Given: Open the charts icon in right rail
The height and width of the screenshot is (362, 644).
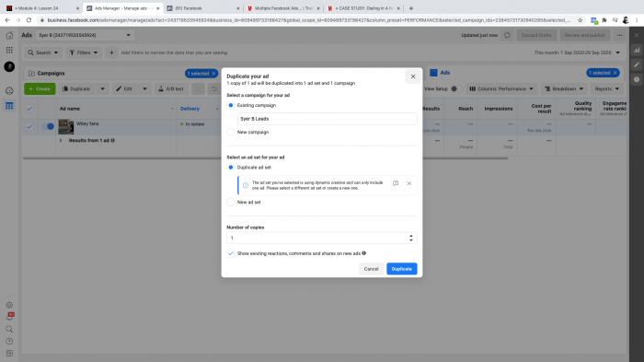Looking at the screenshot, I should tap(637, 50).
